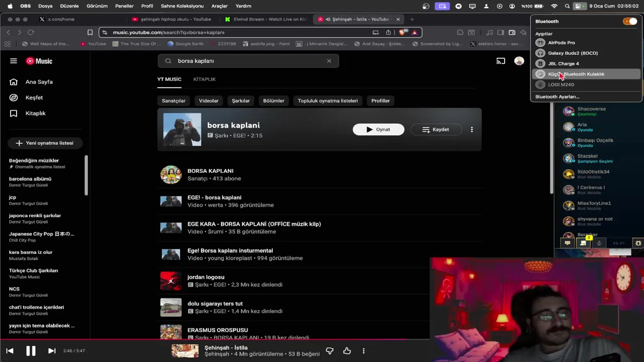The image size is (644, 362).
Task: Open Bluetooth Ayarları settings
Action: pos(557,97)
